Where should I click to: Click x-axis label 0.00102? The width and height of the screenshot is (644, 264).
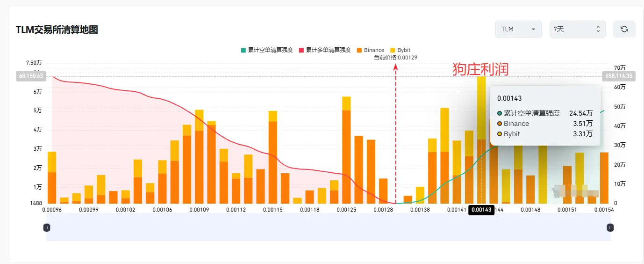pyautogui.click(x=125, y=210)
